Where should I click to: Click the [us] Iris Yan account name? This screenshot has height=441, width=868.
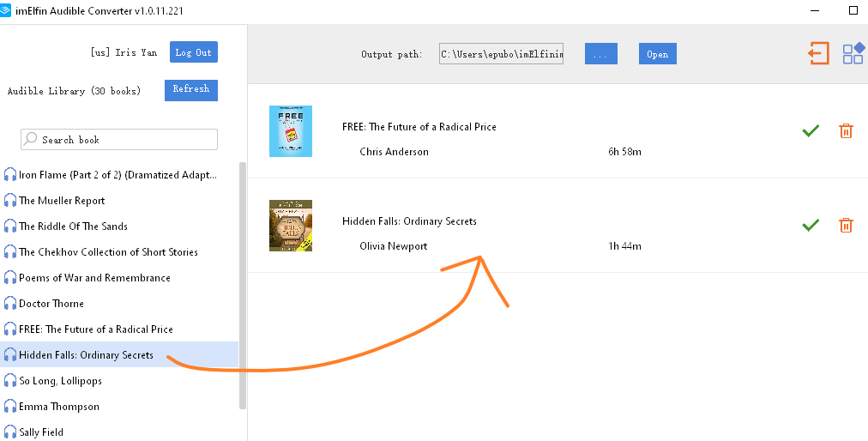[x=124, y=52]
